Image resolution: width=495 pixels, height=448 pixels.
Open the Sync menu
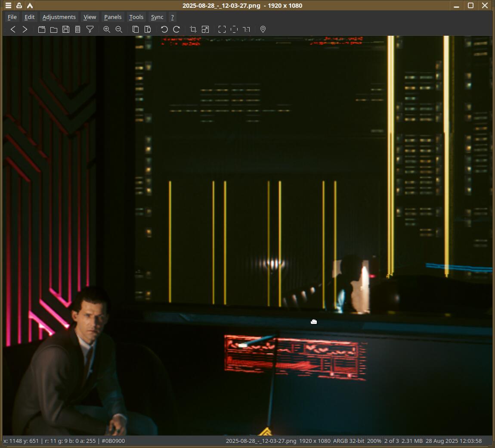(157, 17)
